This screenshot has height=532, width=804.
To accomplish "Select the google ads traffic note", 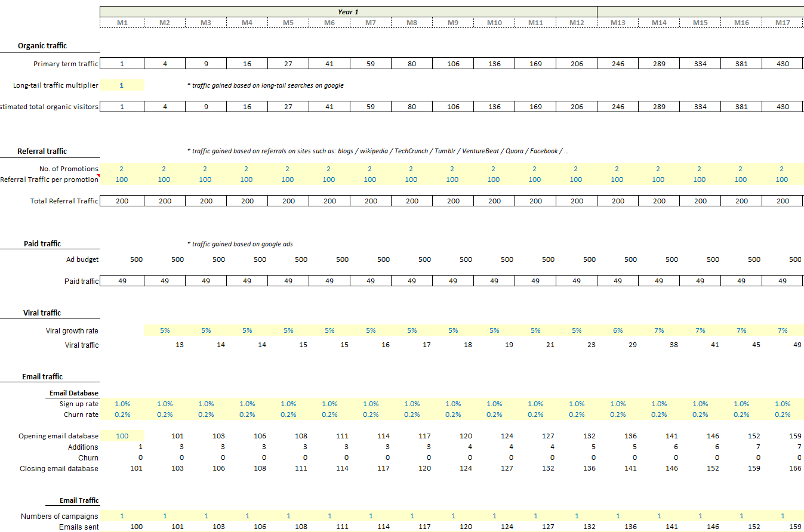I will (239, 244).
